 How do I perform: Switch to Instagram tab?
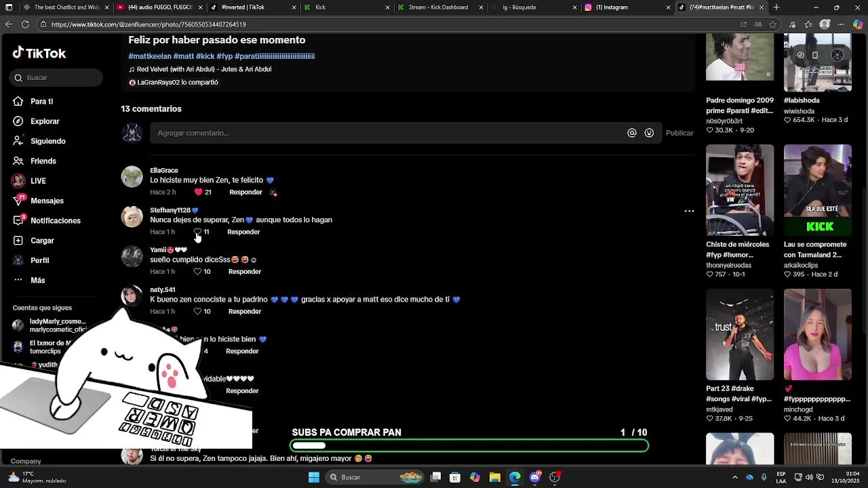point(628,7)
